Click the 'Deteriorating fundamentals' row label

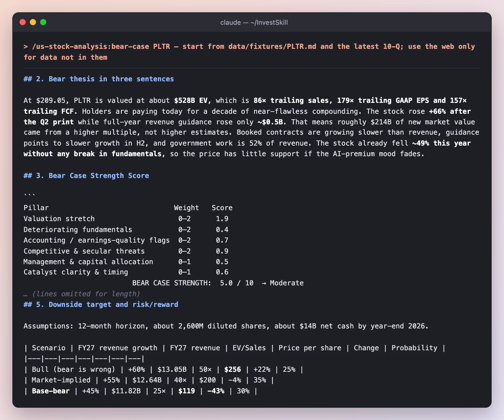coord(78,230)
